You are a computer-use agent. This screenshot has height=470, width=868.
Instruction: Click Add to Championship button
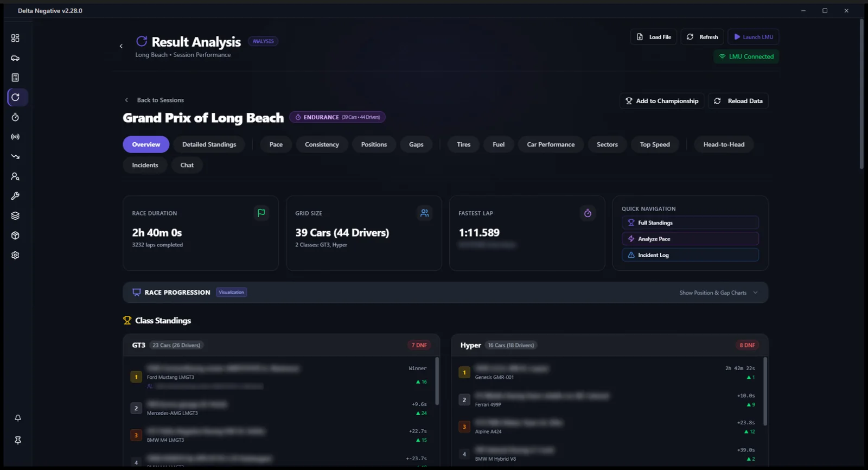662,101
